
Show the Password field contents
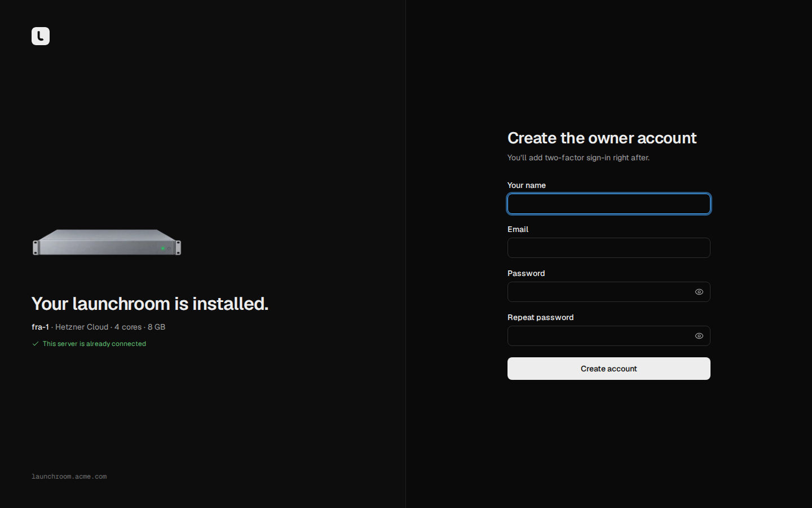(x=699, y=292)
